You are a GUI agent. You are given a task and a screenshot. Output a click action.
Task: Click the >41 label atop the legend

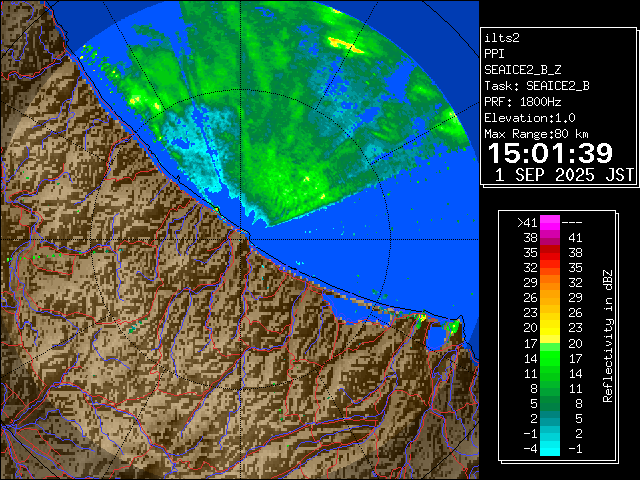(527, 222)
